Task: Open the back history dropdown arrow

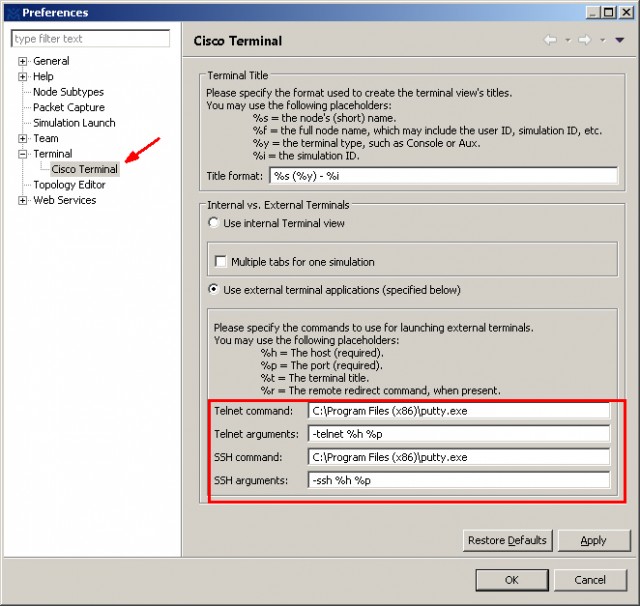Action: tap(567, 41)
